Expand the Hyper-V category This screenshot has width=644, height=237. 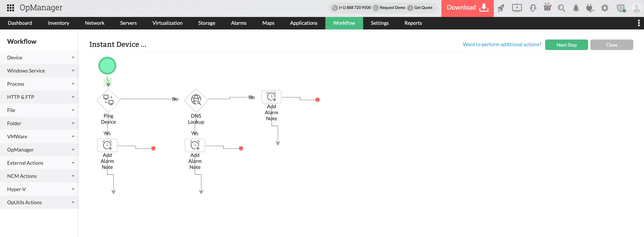(x=39, y=189)
